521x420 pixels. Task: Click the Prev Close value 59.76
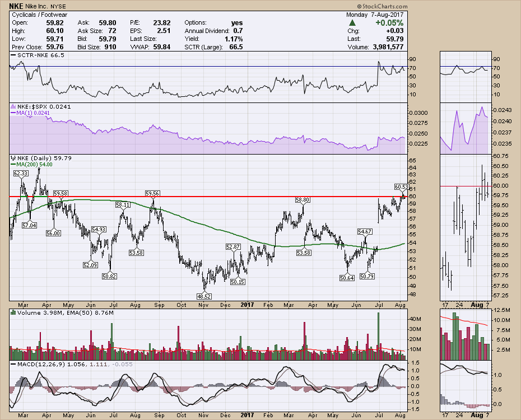point(55,47)
